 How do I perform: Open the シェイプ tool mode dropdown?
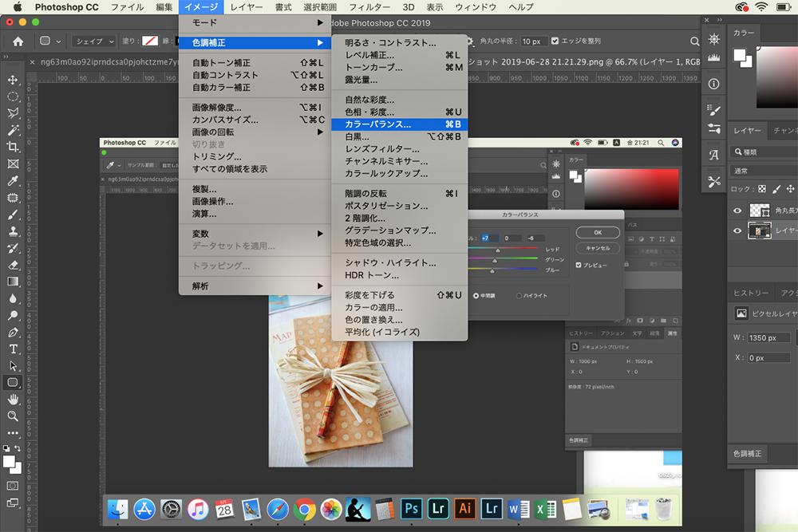95,41
